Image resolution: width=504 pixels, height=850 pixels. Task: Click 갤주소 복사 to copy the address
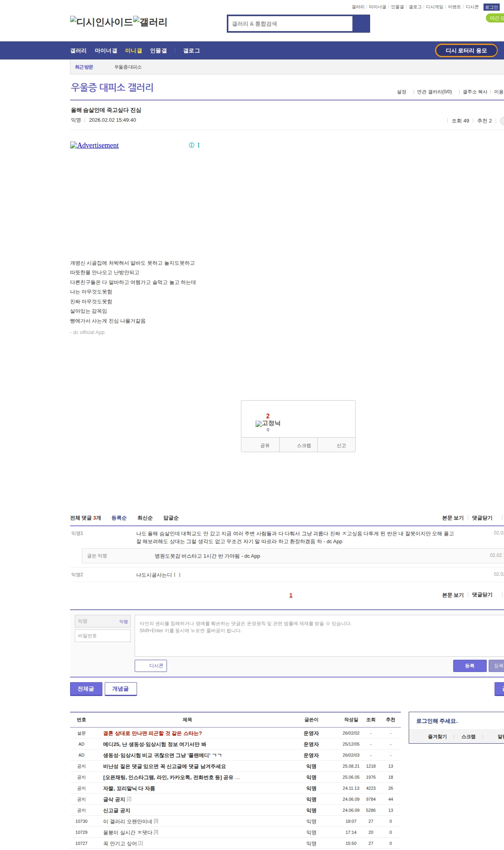click(475, 92)
